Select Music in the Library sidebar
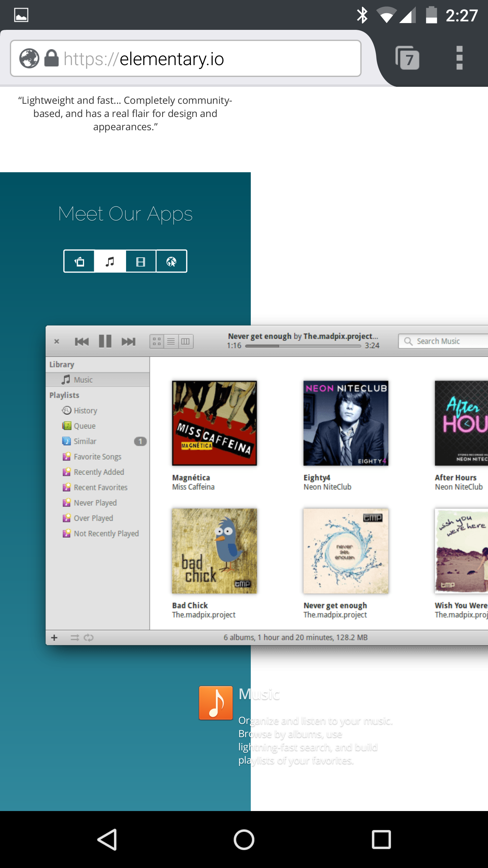This screenshot has width=488, height=868. coord(98,380)
